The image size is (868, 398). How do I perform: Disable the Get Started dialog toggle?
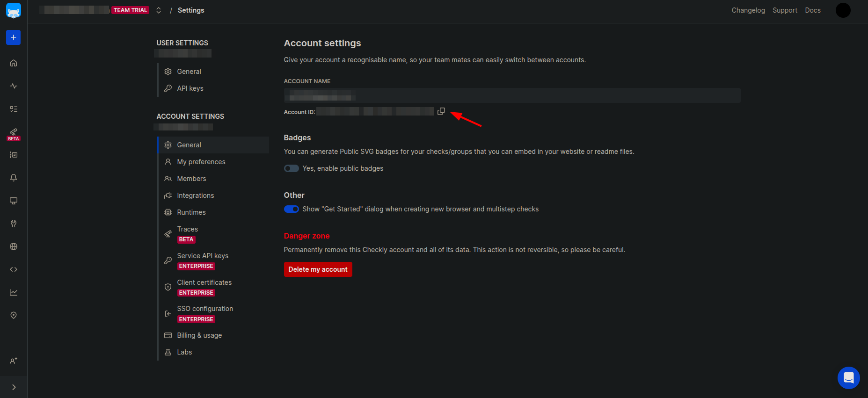[x=291, y=209]
